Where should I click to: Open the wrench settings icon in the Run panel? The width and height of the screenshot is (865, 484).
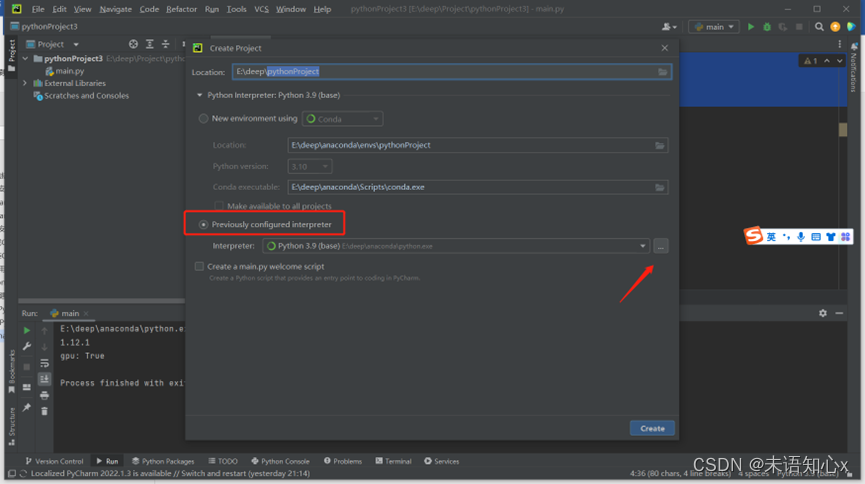26,347
